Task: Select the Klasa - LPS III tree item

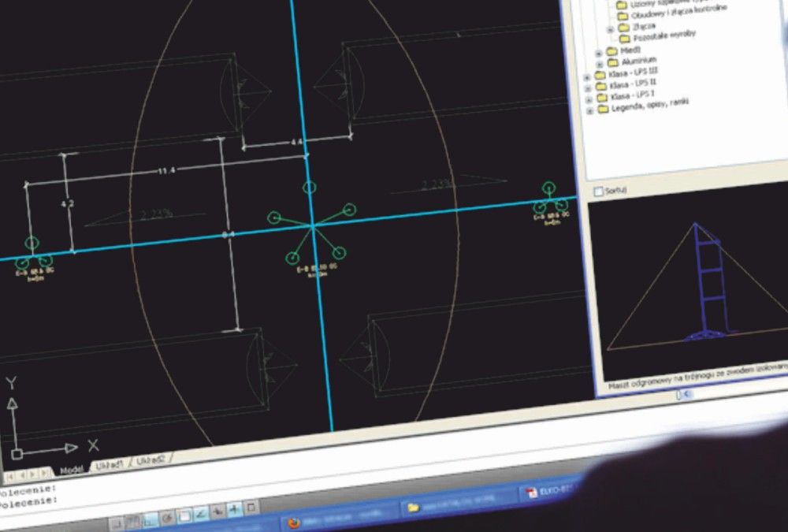Action: point(633,73)
